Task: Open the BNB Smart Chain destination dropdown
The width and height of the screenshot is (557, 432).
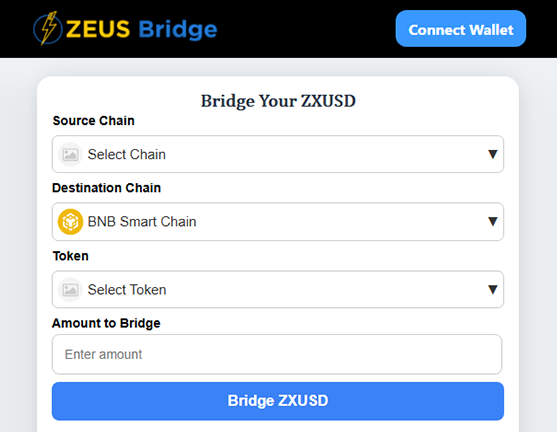Action: coord(278,222)
